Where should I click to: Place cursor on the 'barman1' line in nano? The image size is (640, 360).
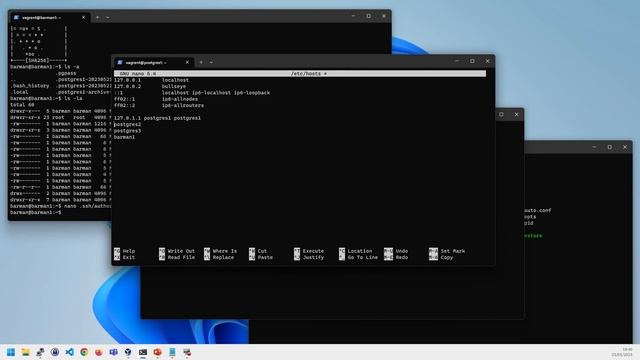tap(124, 137)
